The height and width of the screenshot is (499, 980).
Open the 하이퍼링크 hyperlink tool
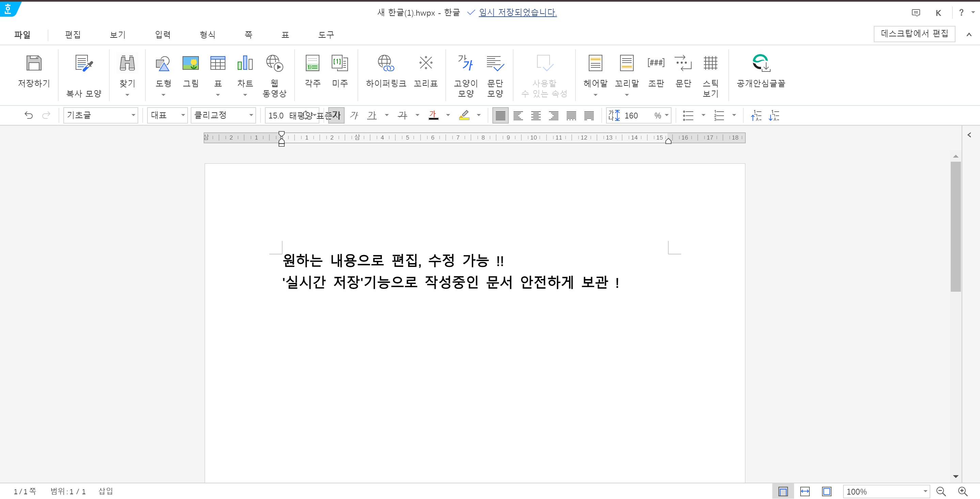pos(386,64)
